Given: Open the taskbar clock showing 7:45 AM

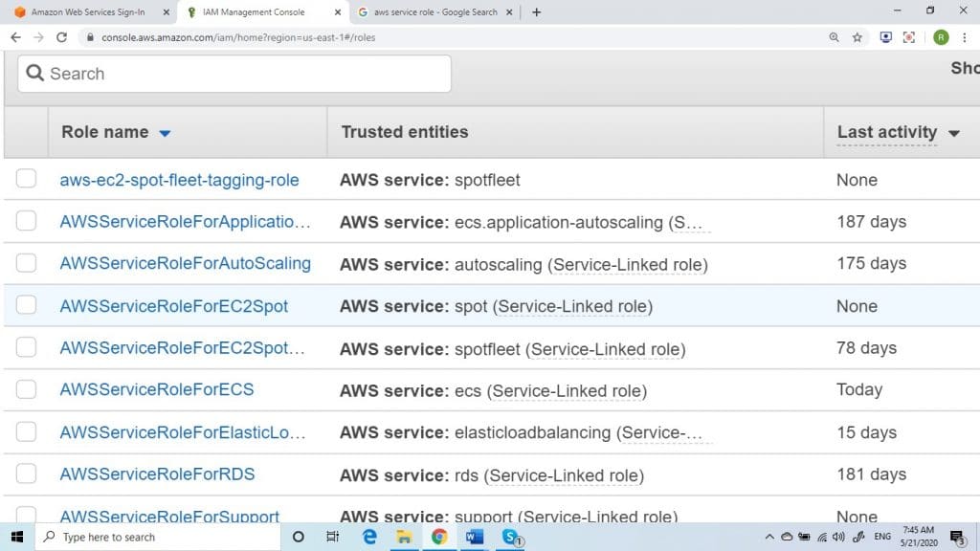Looking at the screenshot, I should click(919, 537).
